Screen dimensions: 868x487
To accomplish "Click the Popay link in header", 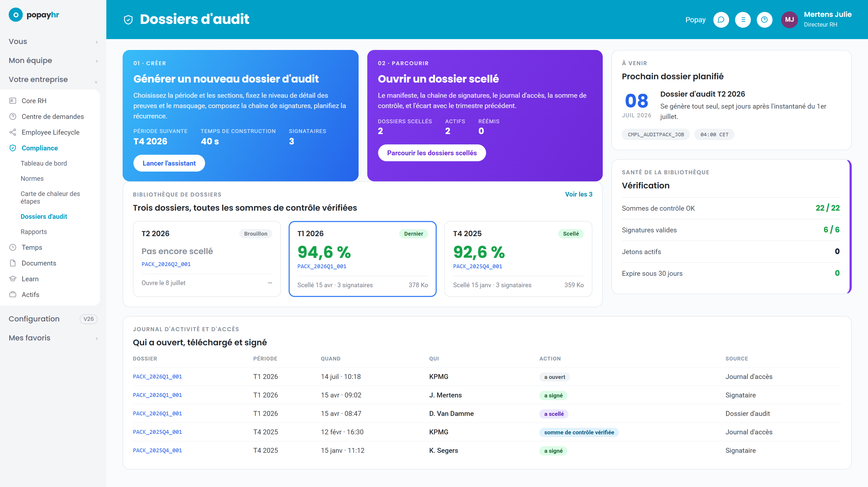I will pos(695,20).
